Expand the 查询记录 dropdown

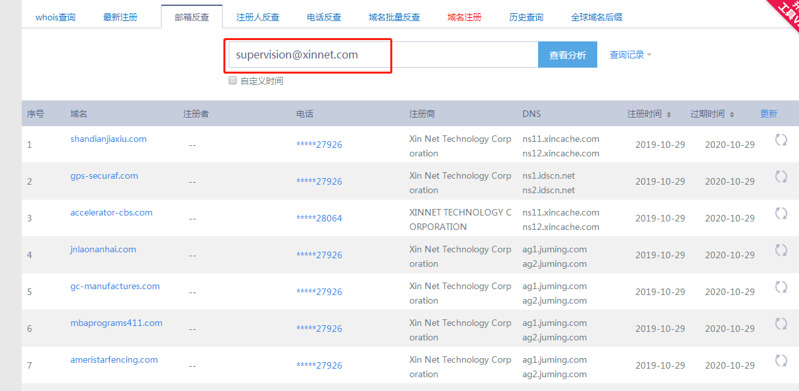pos(630,55)
